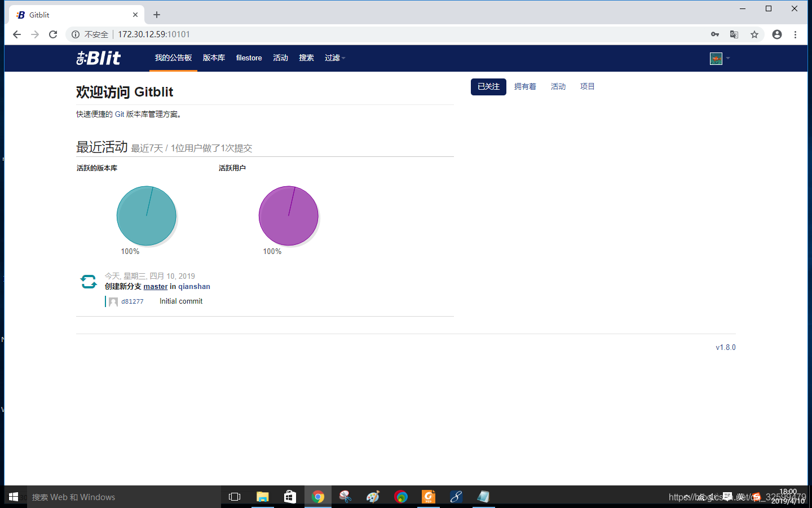
Task: Open the Snipping Tool taskbar icon
Action: 345,497
